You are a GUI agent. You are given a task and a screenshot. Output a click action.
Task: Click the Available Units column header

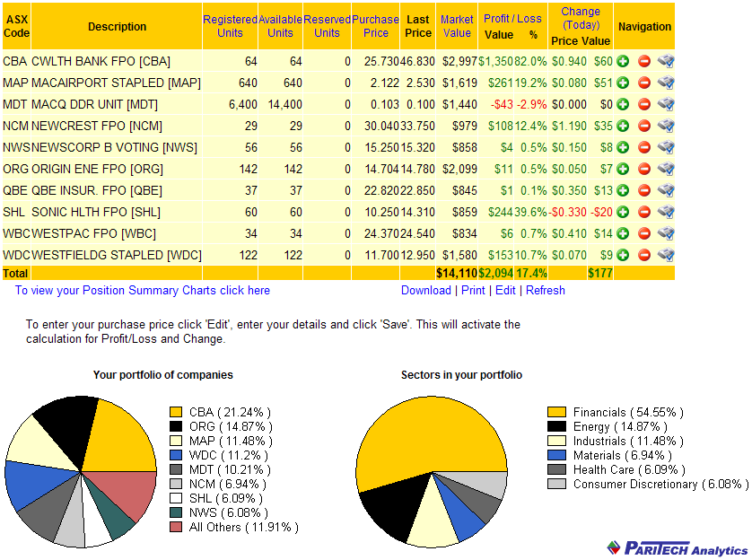(x=280, y=26)
